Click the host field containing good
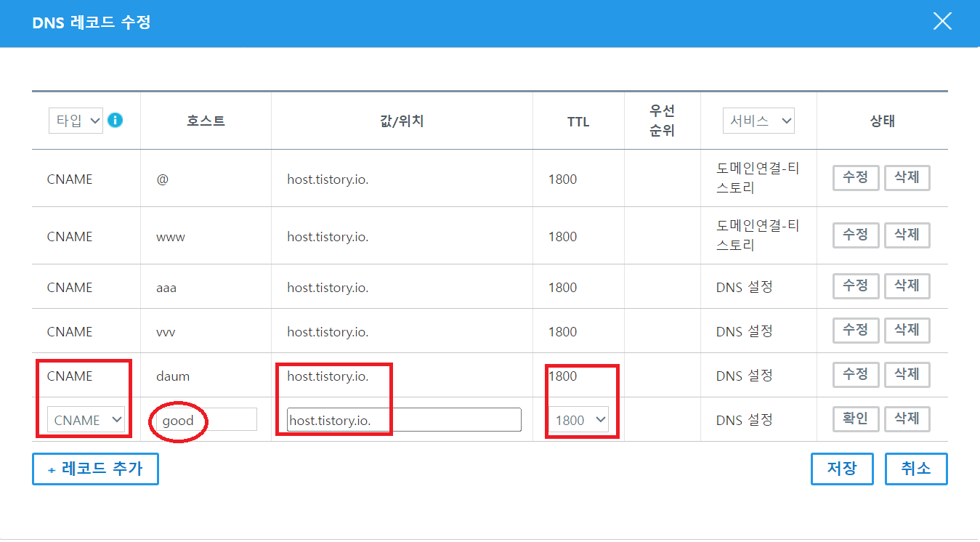The image size is (980, 542). pos(206,420)
